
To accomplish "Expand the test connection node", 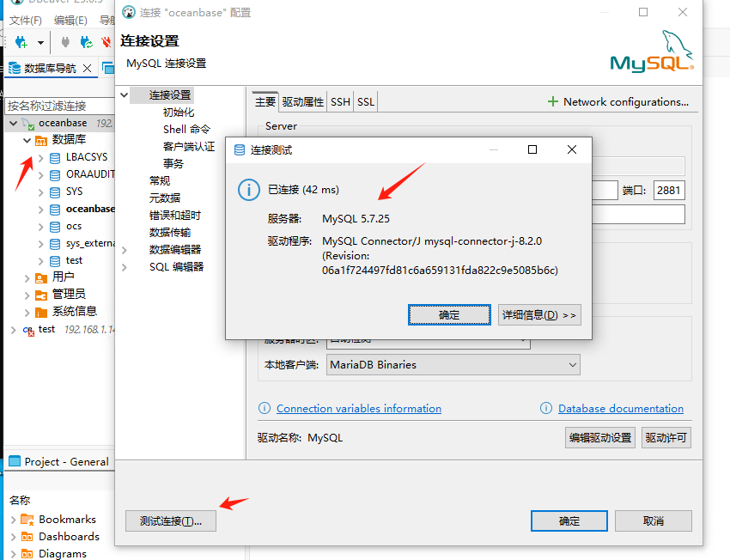I will click(13, 330).
